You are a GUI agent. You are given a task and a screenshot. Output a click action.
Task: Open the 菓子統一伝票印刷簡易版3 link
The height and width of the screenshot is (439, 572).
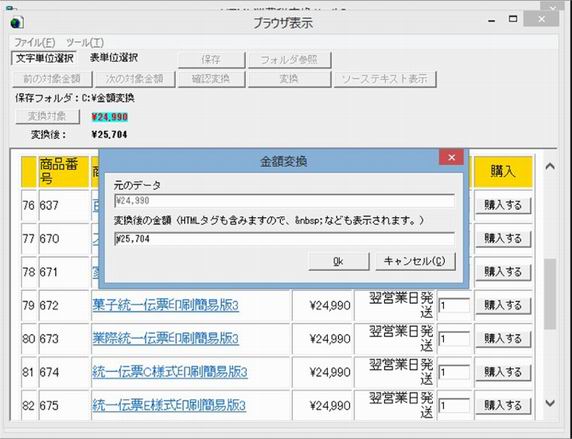(165, 305)
